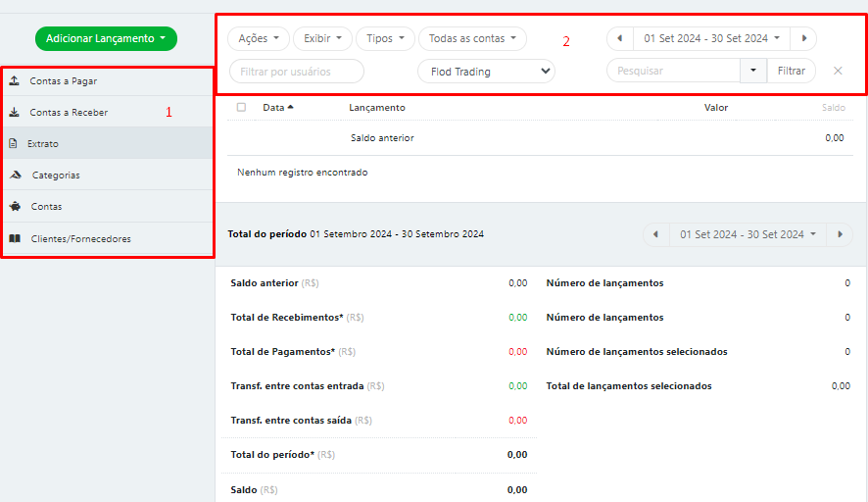Toggle the select-all checkbox in table header
This screenshot has width=868, height=502.
coord(241,108)
